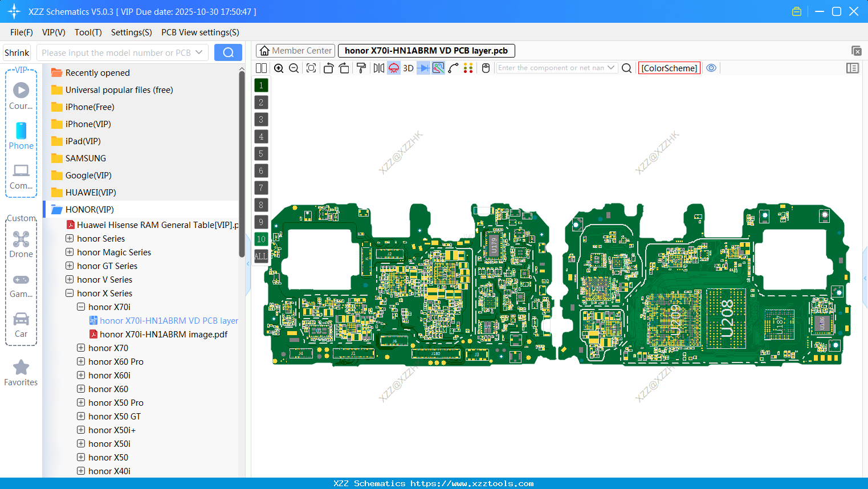Toggle the blue diode direction mode
Viewport: 868px width, 489px height.
[x=423, y=68]
